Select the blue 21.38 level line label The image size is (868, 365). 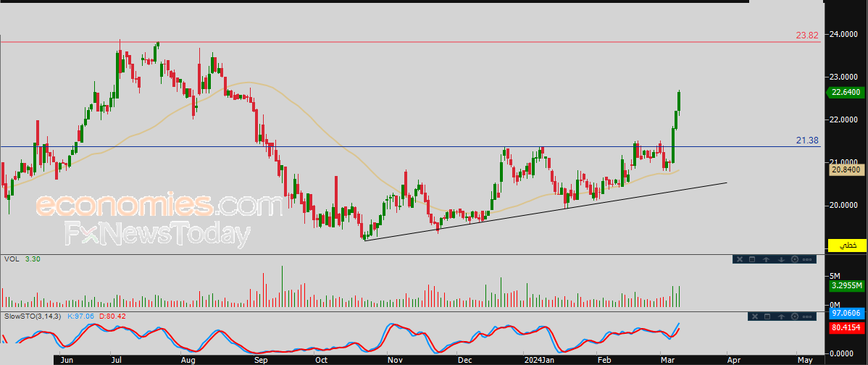tap(807, 140)
